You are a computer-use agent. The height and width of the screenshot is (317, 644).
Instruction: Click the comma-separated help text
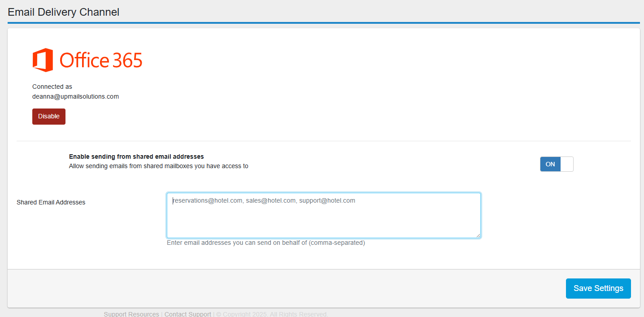point(266,243)
